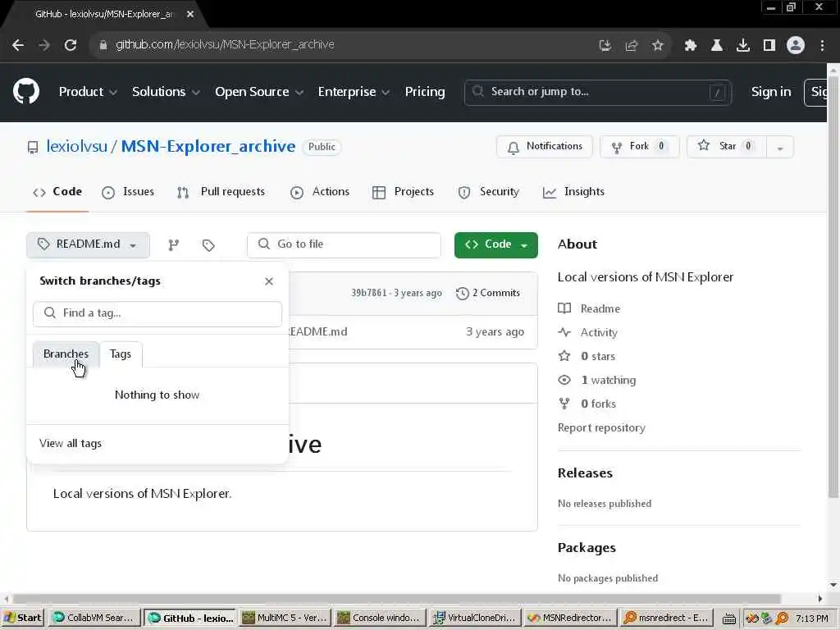
Task: Focus the Find a tag search field
Action: coord(157,313)
